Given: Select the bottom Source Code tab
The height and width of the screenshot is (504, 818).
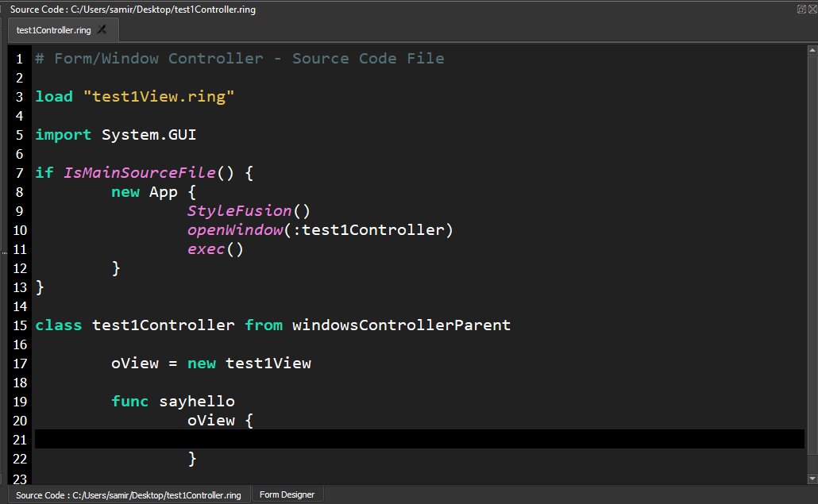Looking at the screenshot, I should pyautogui.click(x=128, y=494).
